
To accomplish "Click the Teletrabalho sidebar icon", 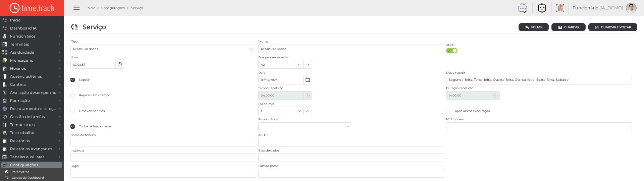I will click(5, 133).
